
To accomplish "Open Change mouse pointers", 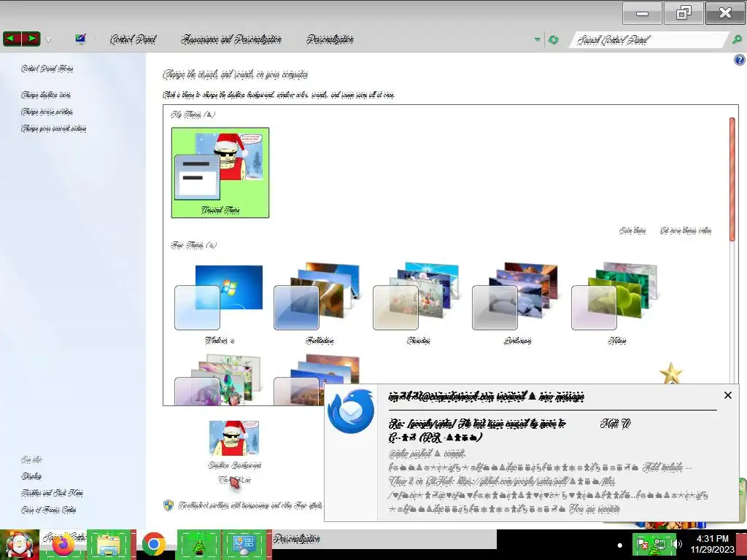I will pos(47,112).
